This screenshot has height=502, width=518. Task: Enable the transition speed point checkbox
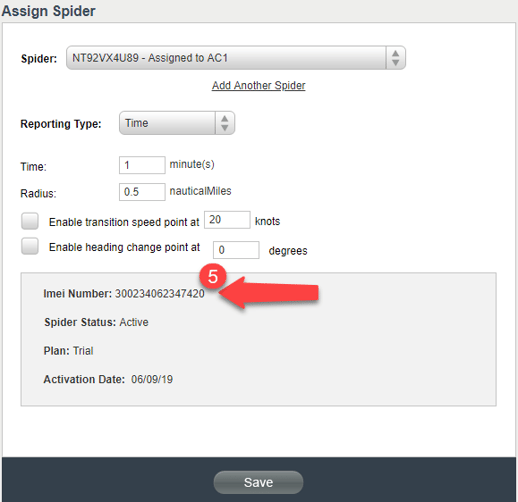tap(30, 221)
